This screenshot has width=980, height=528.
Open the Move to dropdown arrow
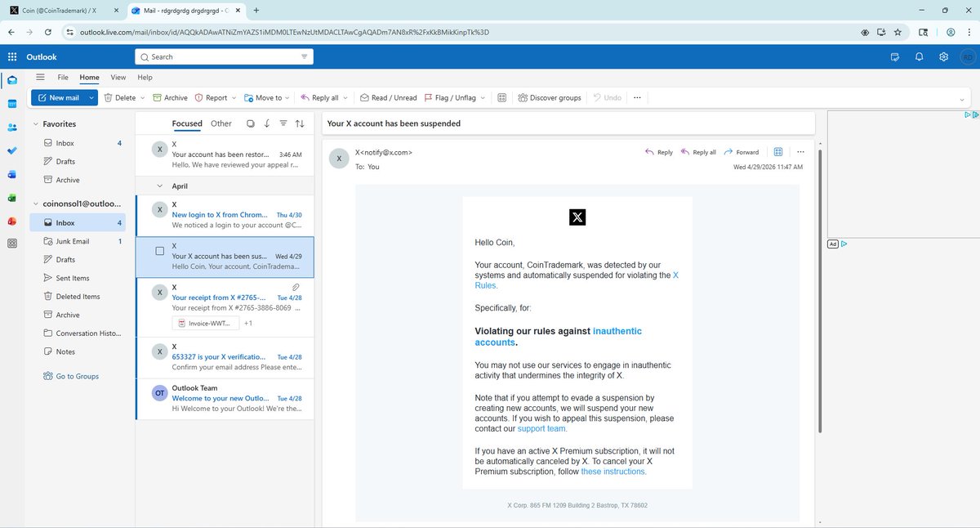(x=289, y=97)
